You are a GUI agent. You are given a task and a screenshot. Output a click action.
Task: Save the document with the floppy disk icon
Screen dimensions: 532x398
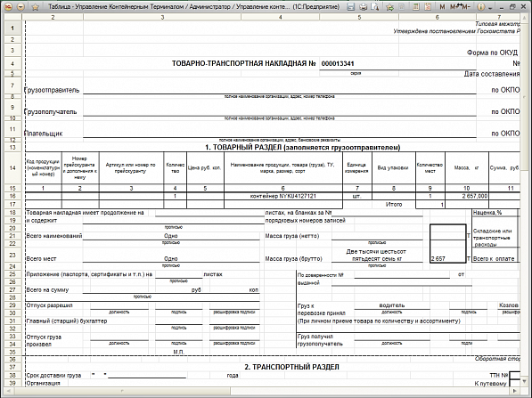(351, 6)
